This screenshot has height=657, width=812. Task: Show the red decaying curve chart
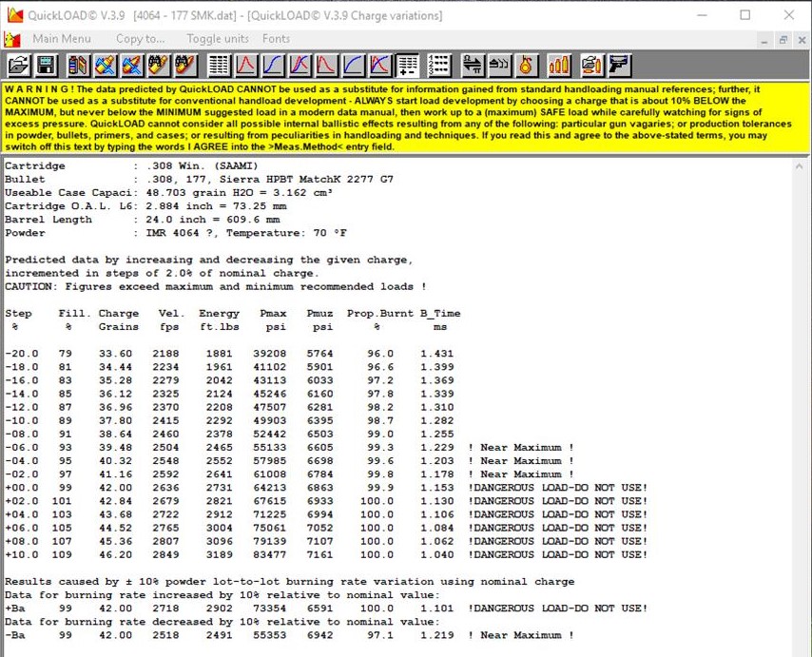tap(327, 66)
